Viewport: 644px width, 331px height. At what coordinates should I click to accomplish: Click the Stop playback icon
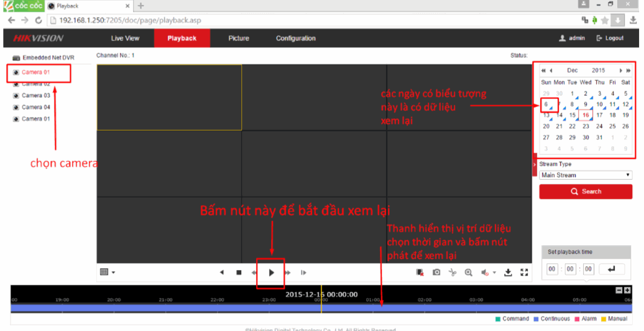(239, 273)
